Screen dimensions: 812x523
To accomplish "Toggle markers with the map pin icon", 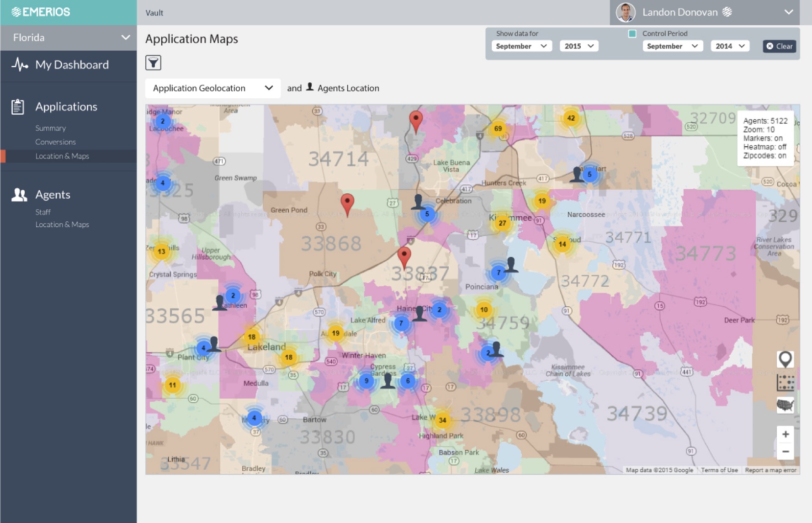I will coord(785,359).
